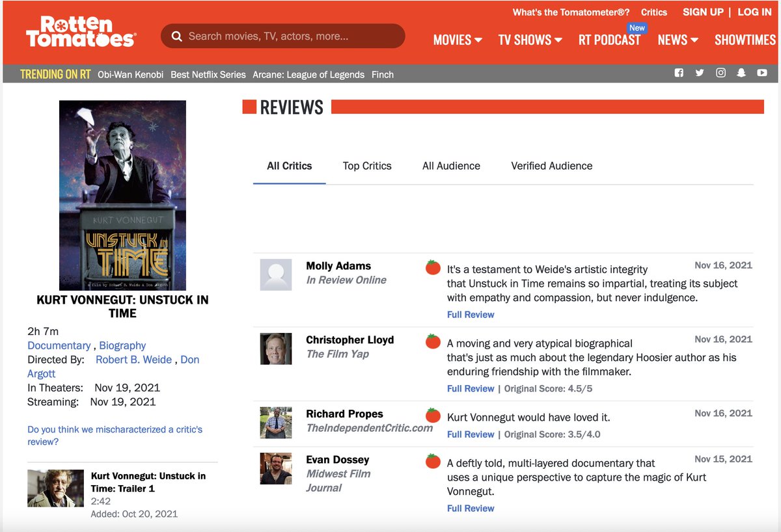Click the Reviews section heading

tap(292, 107)
